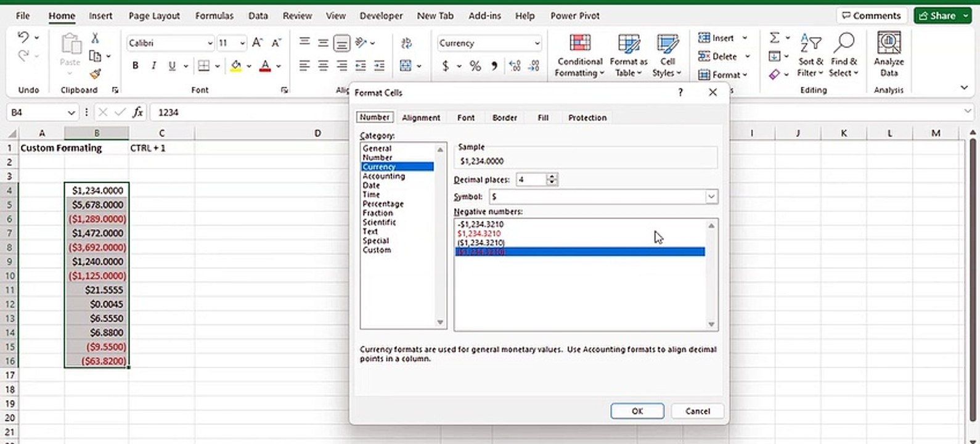Open the Insert ribbon tab
The image size is (980, 444).
(x=100, y=15)
